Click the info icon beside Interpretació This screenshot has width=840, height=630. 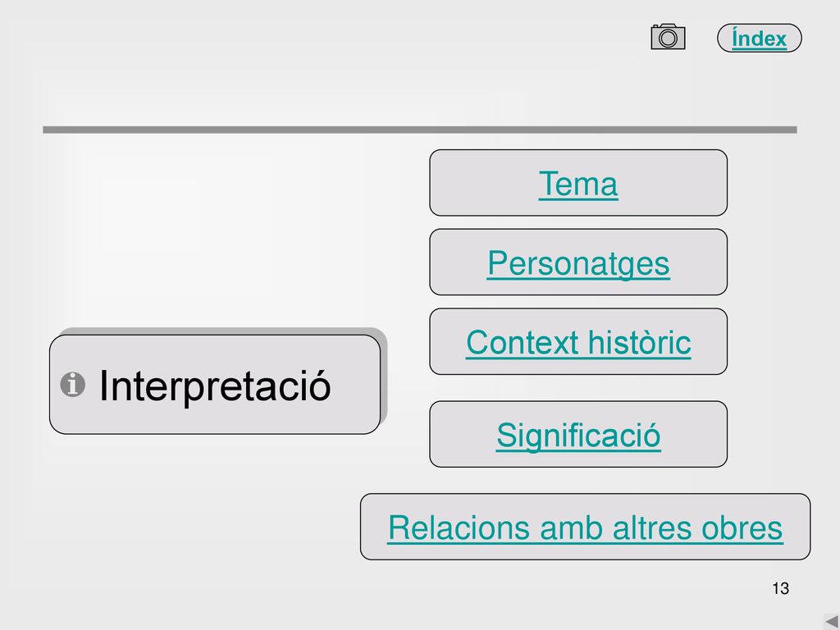tap(72, 385)
